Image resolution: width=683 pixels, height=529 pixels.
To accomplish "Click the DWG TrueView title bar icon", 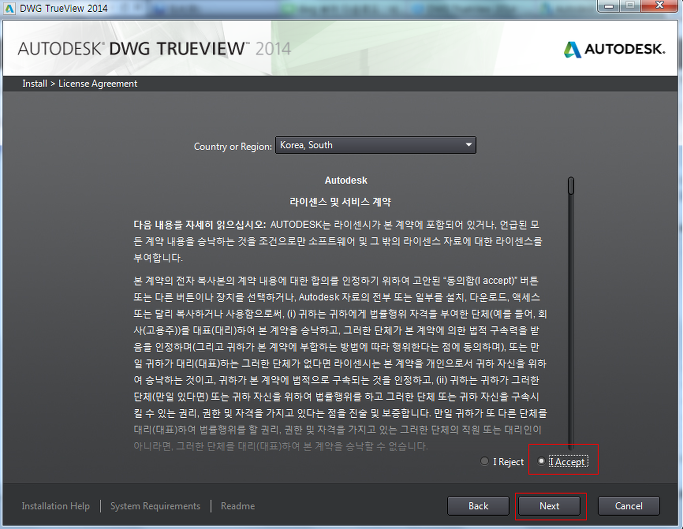I will (x=9, y=8).
